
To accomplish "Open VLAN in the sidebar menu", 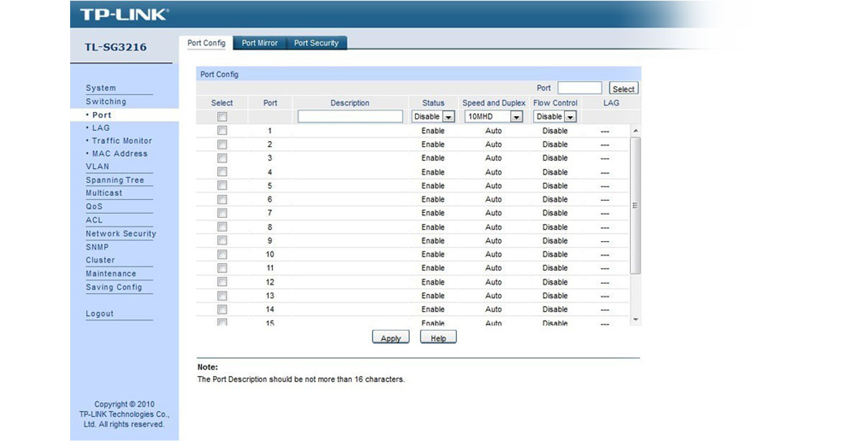I will [x=97, y=167].
